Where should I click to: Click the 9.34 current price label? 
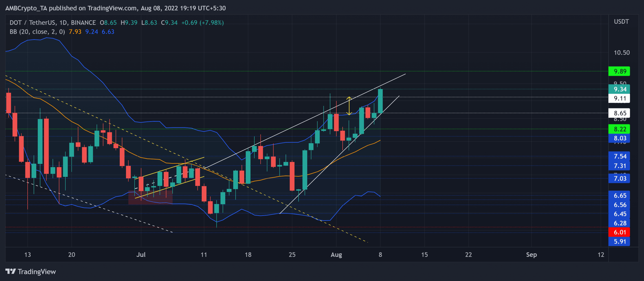click(x=619, y=89)
